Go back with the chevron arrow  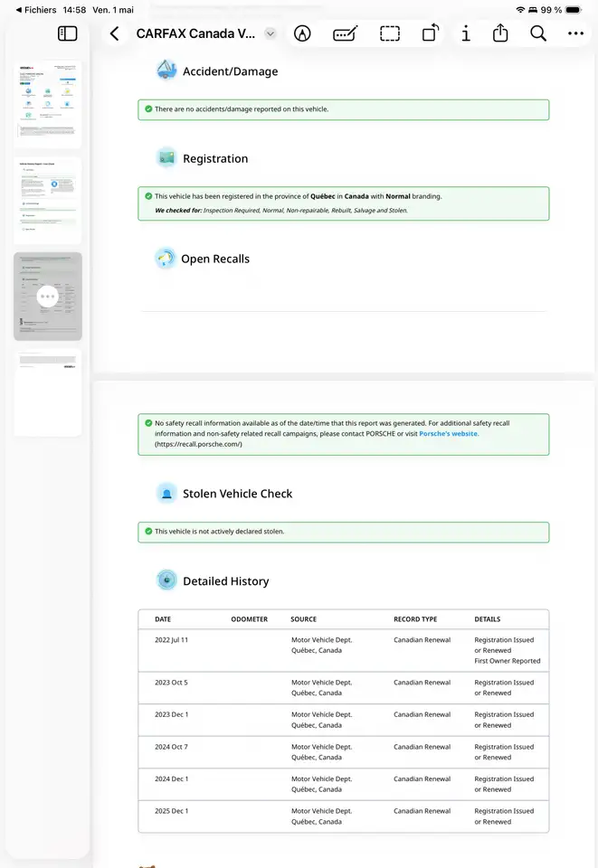pos(114,33)
